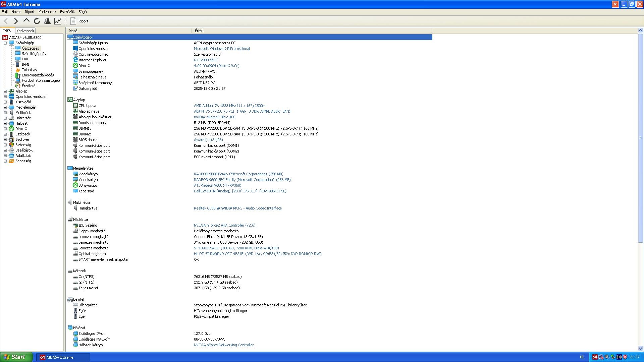Expand the Háttértár tree node
Screen dimensions: 644x362
click(x=5, y=118)
